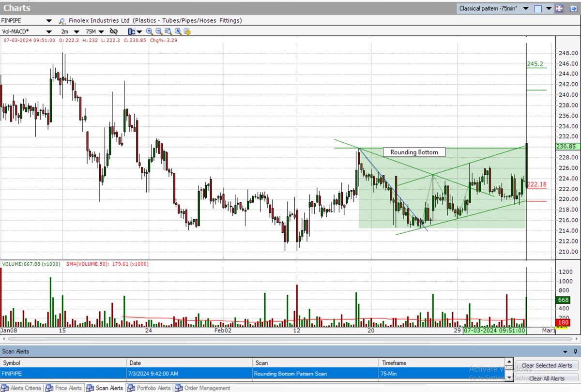Viewport: 581px width, 392px height.
Task: Click the chart type candlestick icon
Action: tap(131, 31)
